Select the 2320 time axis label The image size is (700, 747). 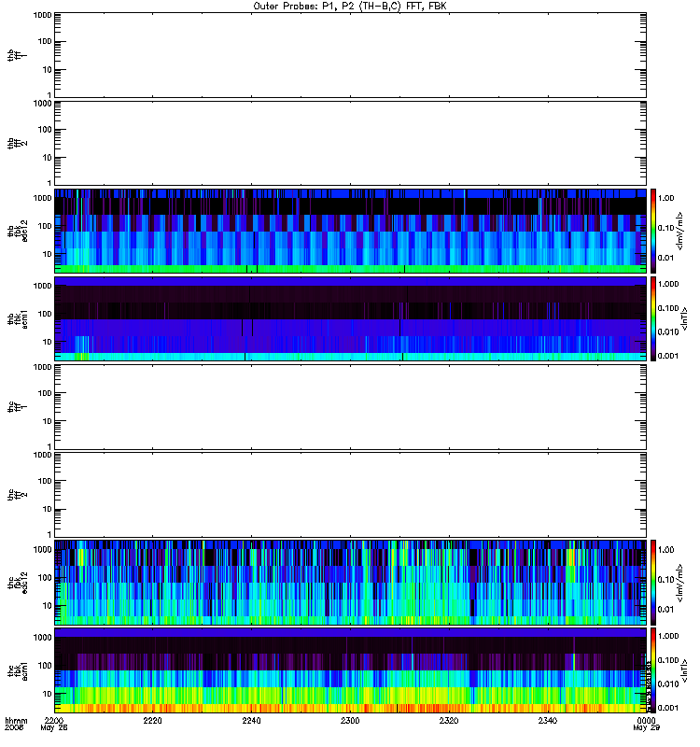tap(449, 721)
